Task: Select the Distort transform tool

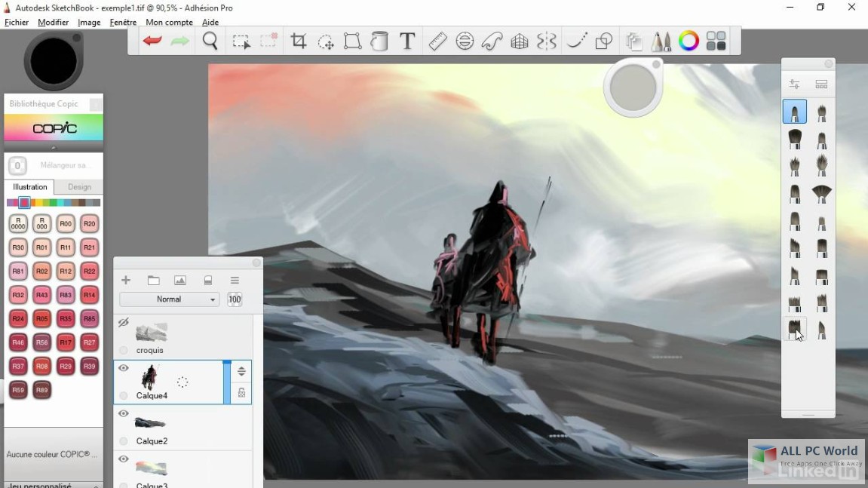Action: 353,41
